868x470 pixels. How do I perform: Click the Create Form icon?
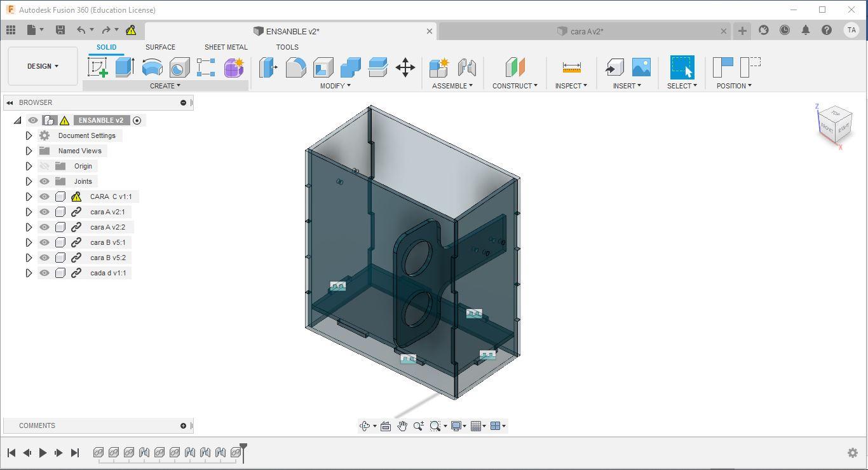[234, 67]
